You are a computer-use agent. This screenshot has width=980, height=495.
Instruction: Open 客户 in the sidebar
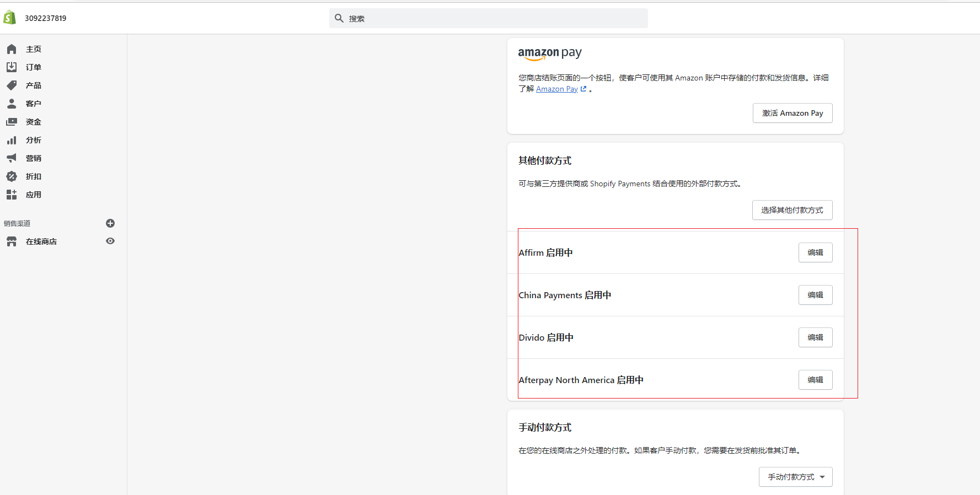(x=34, y=104)
